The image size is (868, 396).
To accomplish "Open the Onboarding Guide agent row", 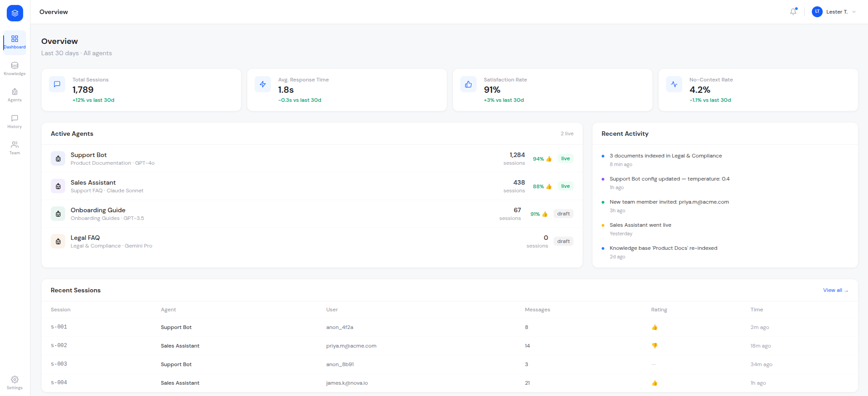I will pos(312,214).
